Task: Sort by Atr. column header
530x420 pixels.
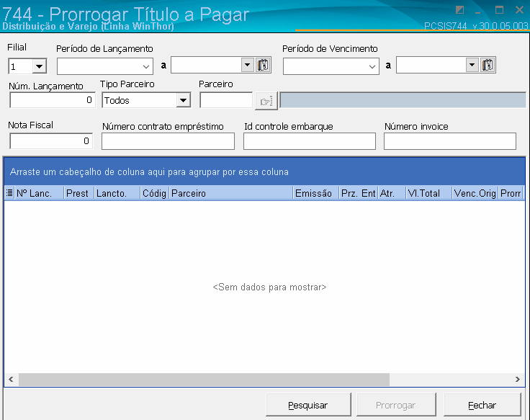Action: pyautogui.click(x=392, y=193)
